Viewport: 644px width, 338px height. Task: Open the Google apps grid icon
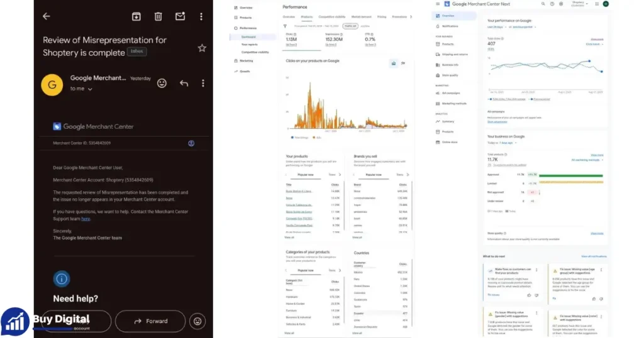click(x=597, y=4)
